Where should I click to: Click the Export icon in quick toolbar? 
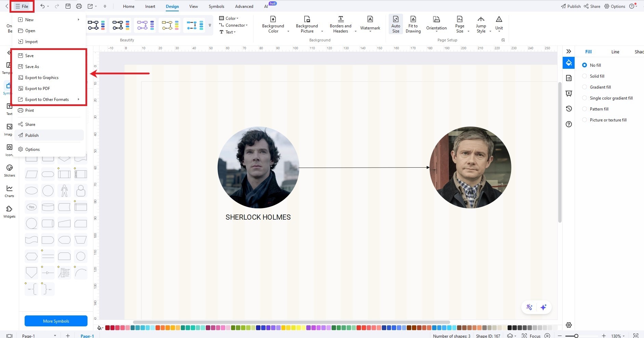coord(90,6)
